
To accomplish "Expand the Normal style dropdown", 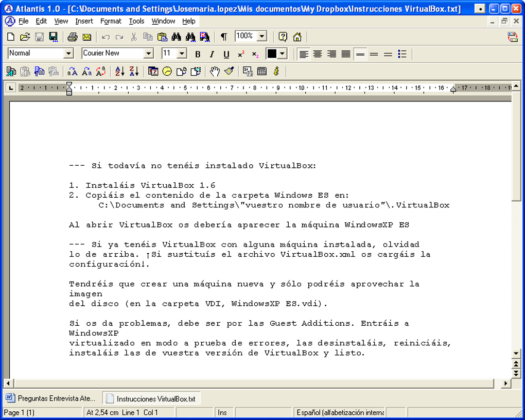I will point(68,53).
